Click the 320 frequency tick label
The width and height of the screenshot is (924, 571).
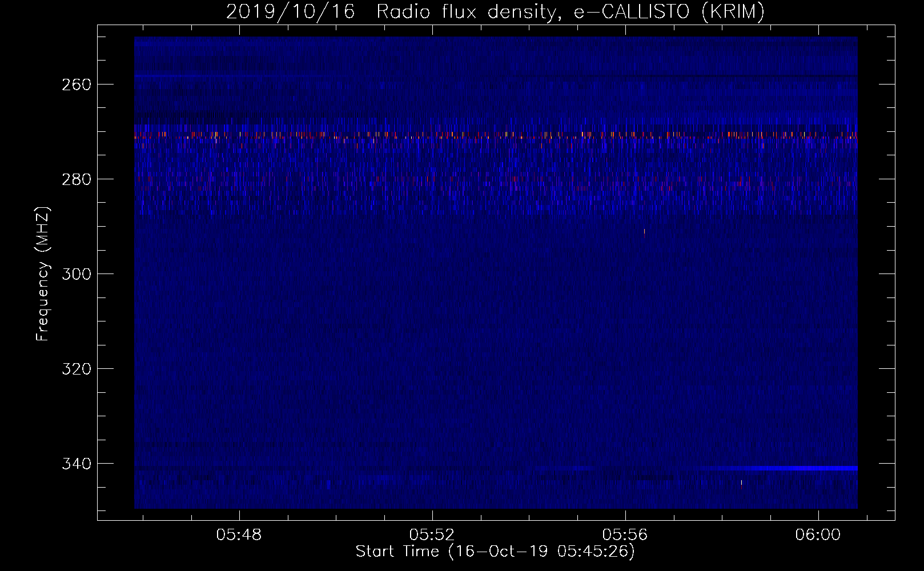pyautogui.click(x=77, y=369)
